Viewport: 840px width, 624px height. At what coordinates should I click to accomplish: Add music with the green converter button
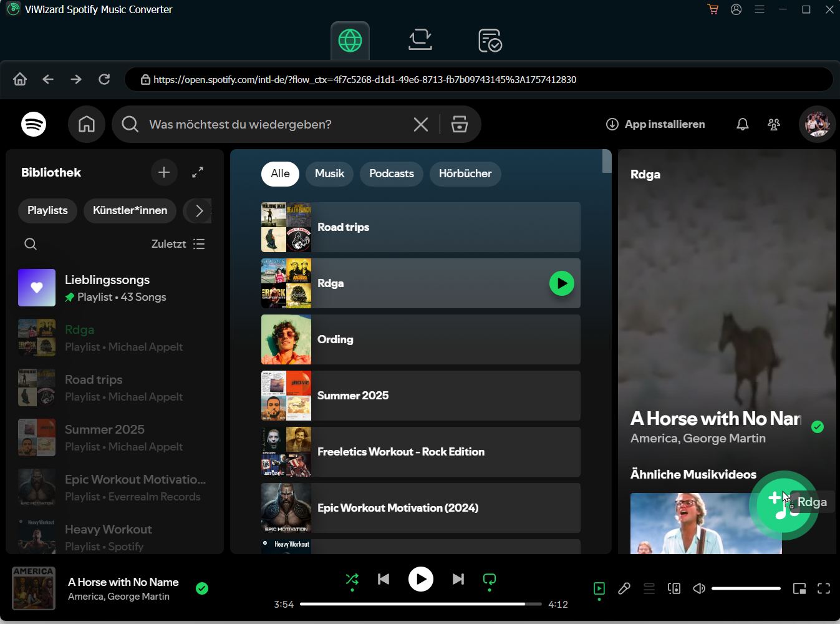click(x=783, y=505)
